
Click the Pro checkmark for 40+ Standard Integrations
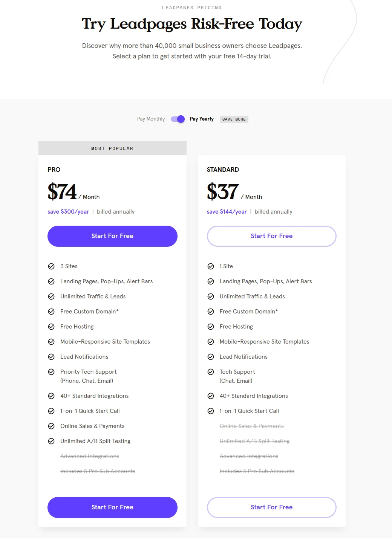point(51,396)
